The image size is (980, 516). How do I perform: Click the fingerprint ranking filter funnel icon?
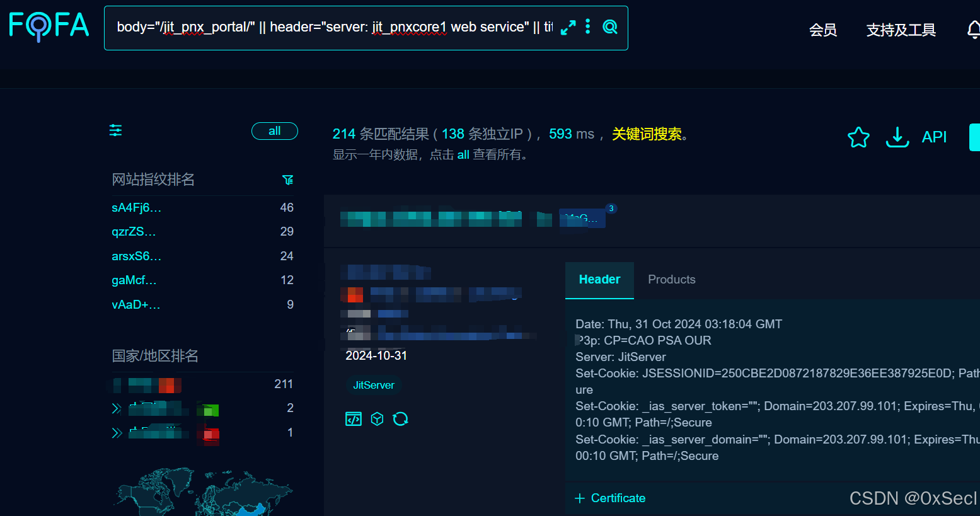288,180
